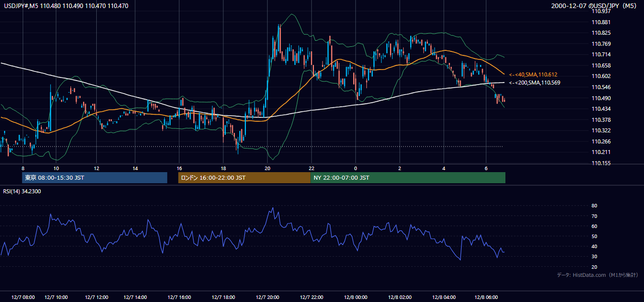The height and width of the screenshot is (302, 644).
Task: Click price axis value 110.546
Action: tap(601, 87)
